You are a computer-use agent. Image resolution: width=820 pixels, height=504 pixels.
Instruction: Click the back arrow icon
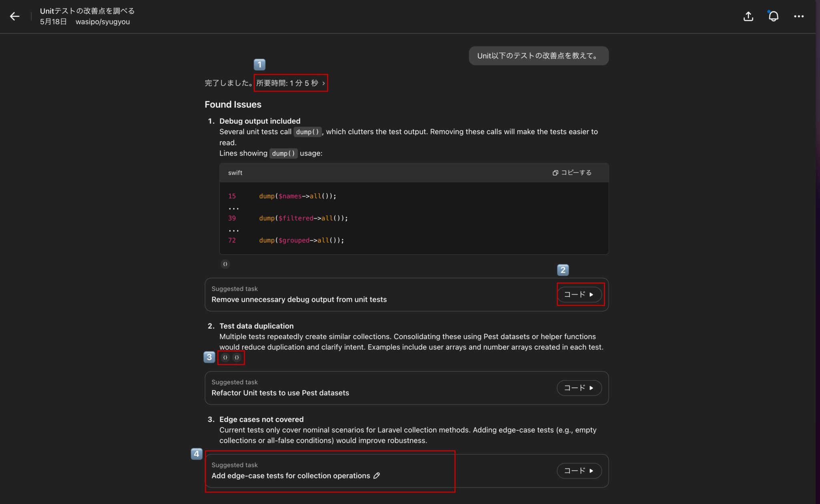15,16
